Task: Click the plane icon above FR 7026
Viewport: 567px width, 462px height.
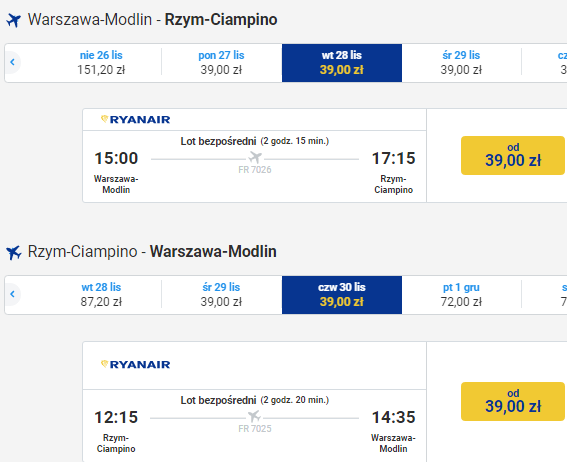Action: pyautogui.click(x=255, y=157)
